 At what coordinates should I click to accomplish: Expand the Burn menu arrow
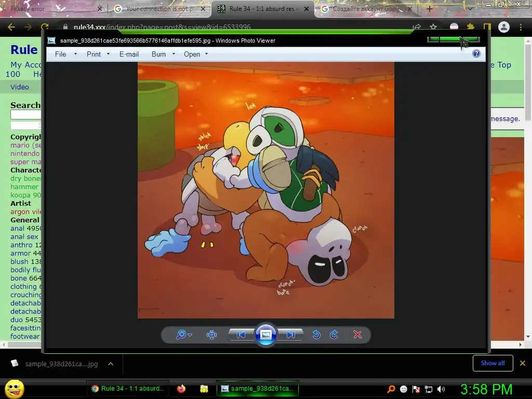(x=174, y=54)
